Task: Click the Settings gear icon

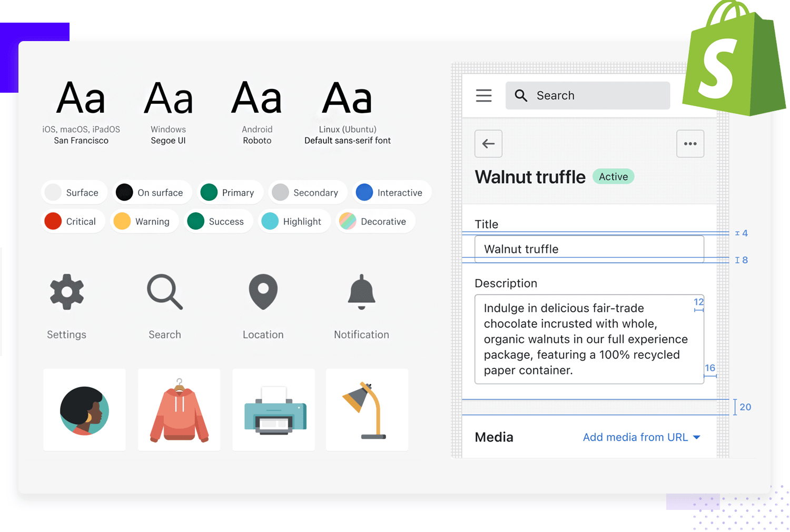Action: pyautogui.click(x=67, y=291)
